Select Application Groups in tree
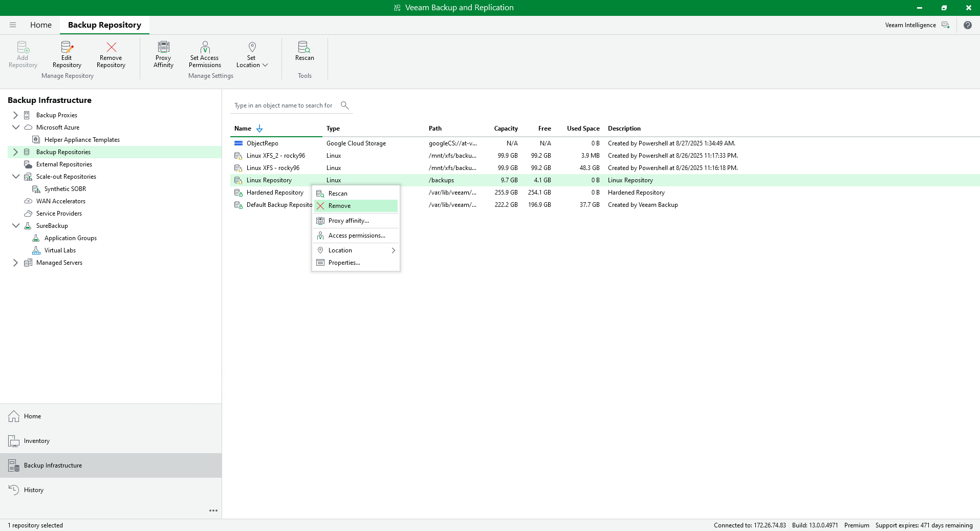 tap(71, 238)
